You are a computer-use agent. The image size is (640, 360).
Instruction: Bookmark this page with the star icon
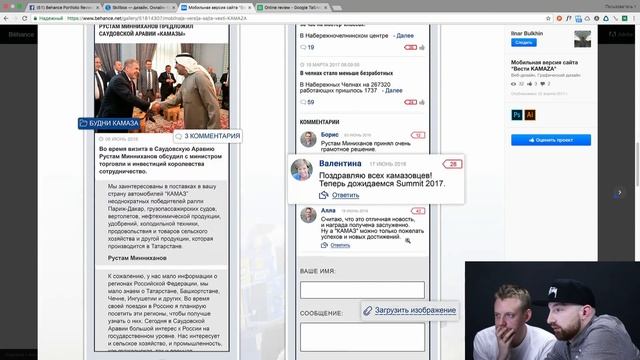[x=548, y=18]
